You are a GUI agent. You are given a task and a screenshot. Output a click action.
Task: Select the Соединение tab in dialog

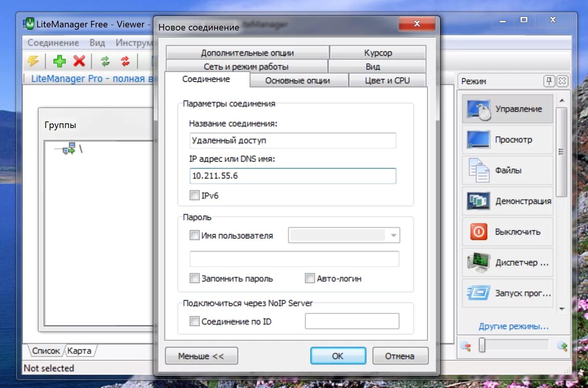tap(206, 79)
